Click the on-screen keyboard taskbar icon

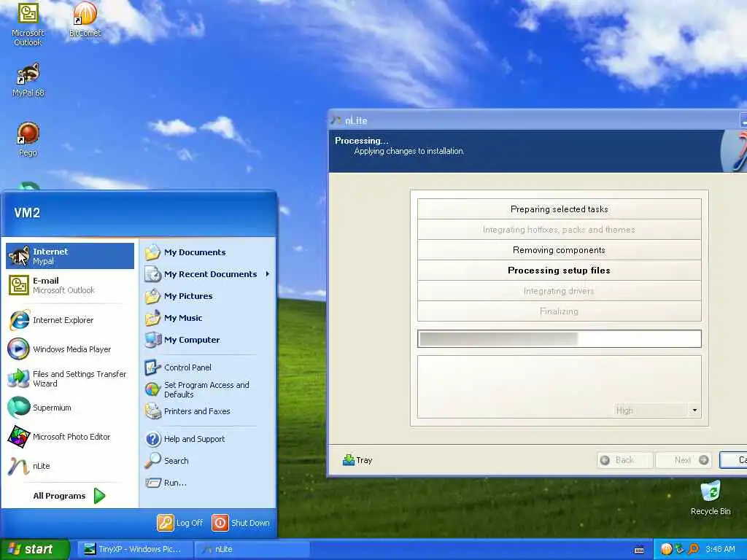(639, 550)
